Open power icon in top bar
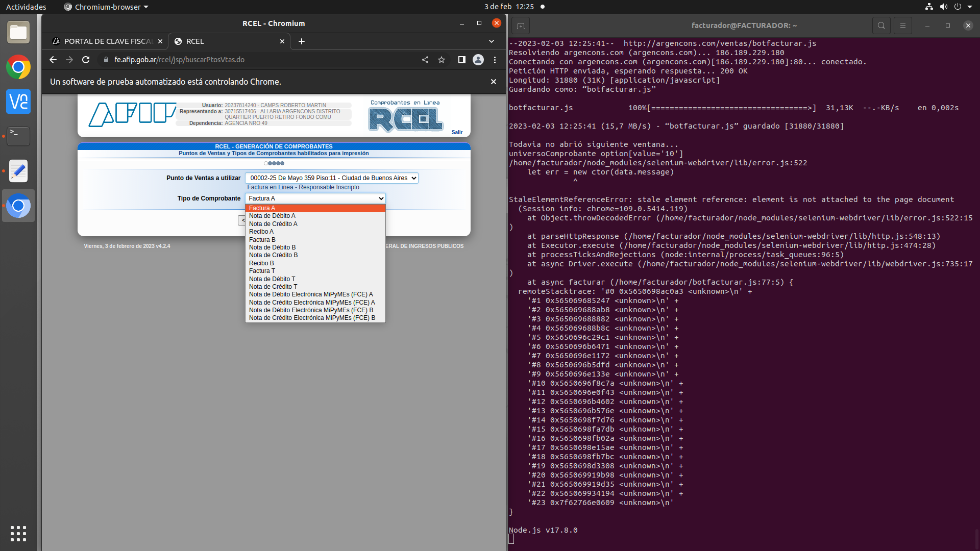 (958, 7)
